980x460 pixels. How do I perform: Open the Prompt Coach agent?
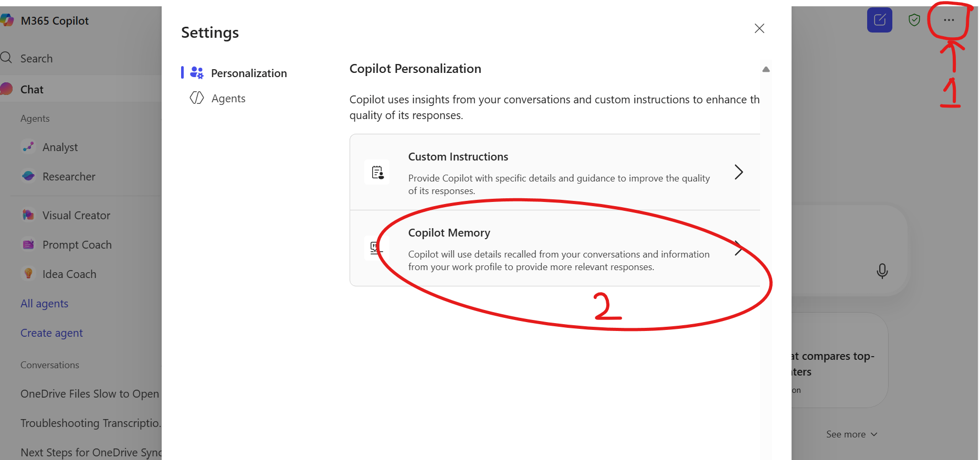pyautogui.click(x=77, y=245)
